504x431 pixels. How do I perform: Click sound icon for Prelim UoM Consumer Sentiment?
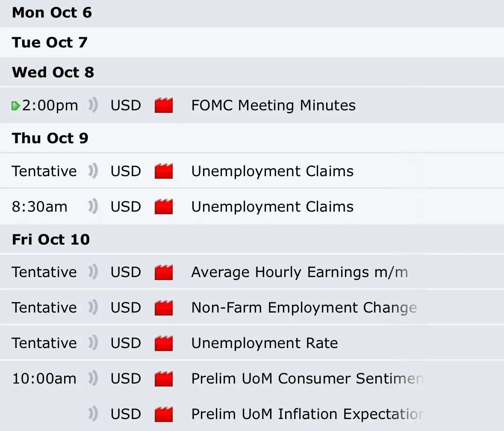(x=93, y=379)
